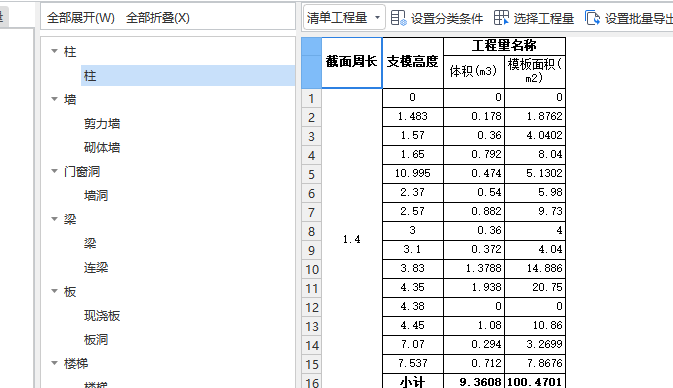Select row header number 10

(311, 269)
